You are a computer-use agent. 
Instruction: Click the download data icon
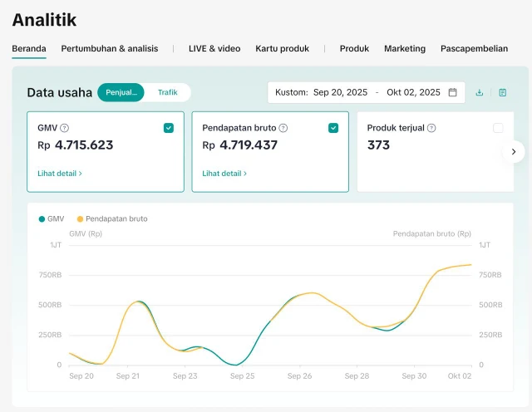click(480, 92)
